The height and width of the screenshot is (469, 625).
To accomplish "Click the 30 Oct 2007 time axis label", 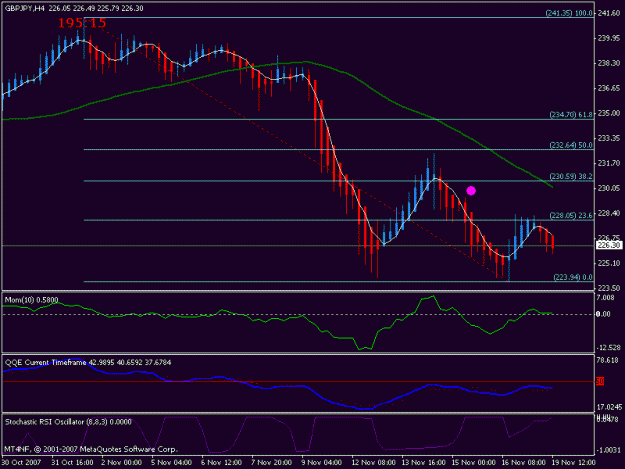I will click(21, 462).
